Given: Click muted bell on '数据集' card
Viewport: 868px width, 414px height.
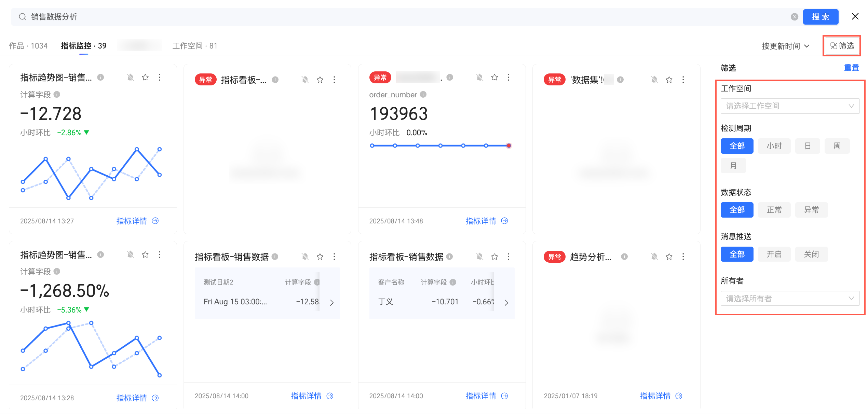Looking at the screenshot, I should point(654,80).
